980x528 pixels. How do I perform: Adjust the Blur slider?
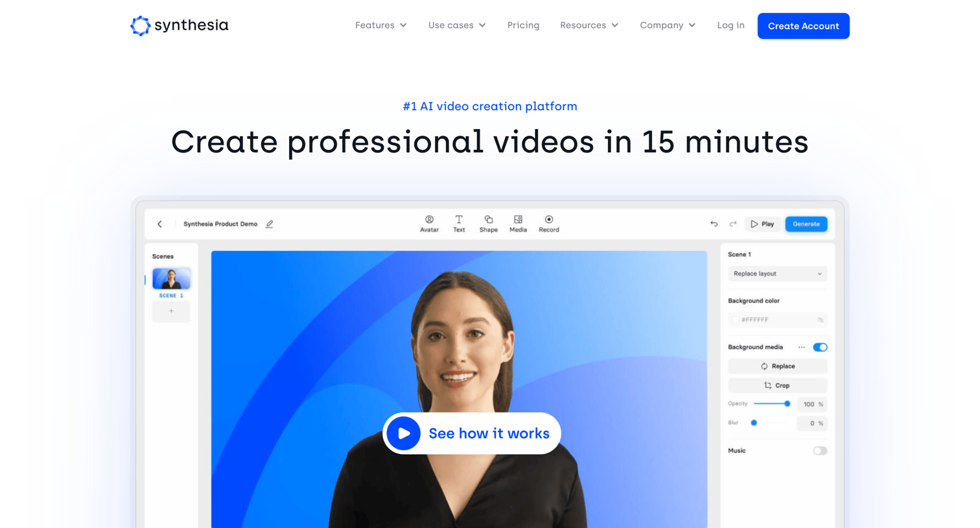click(769, 423)
